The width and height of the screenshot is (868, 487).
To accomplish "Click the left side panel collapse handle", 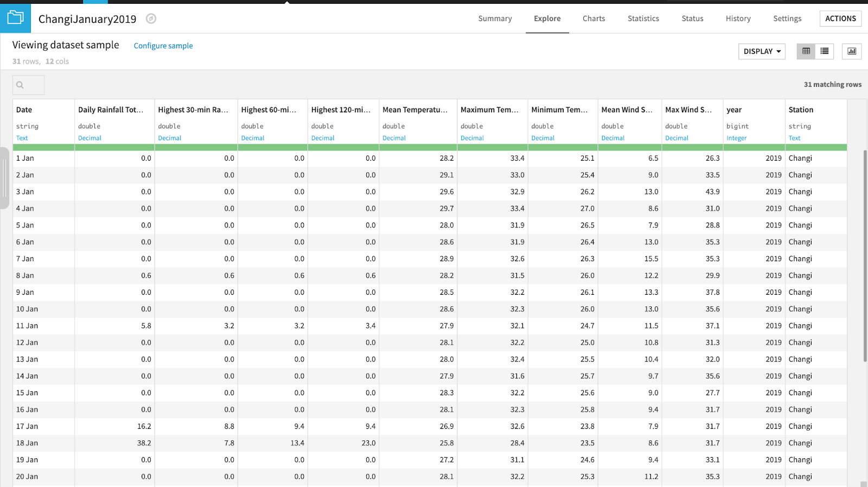I will tap(4, 178).
